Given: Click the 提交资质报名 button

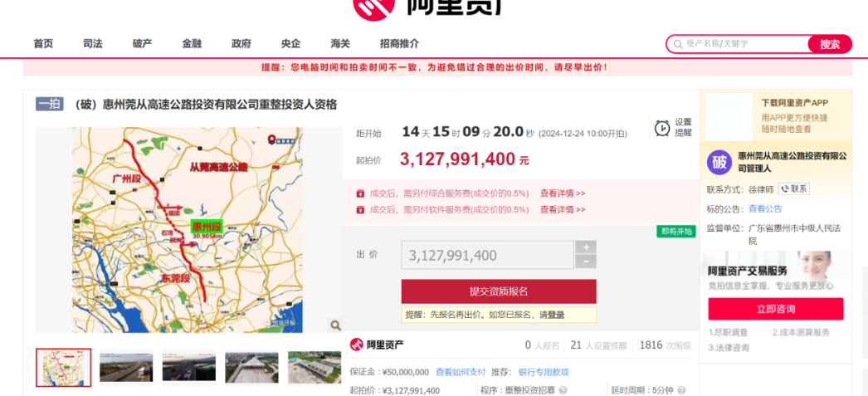Looking at the screenshot, I should pos(499,291).
